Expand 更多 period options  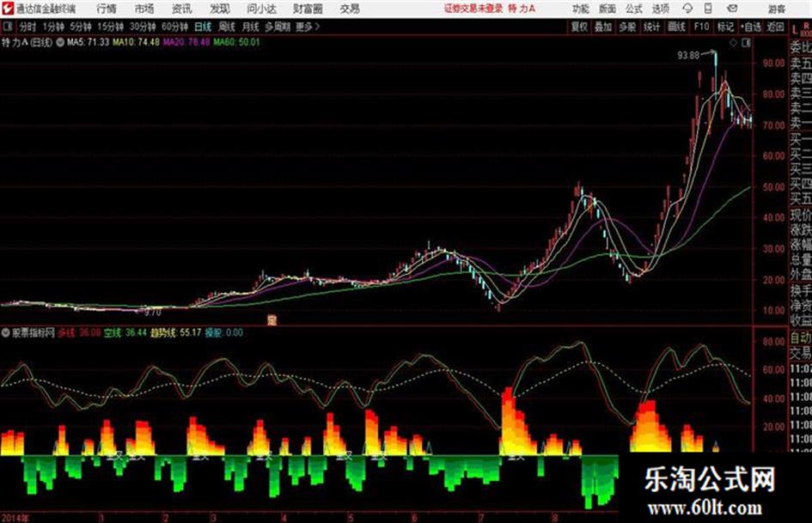tap(308, 27)
